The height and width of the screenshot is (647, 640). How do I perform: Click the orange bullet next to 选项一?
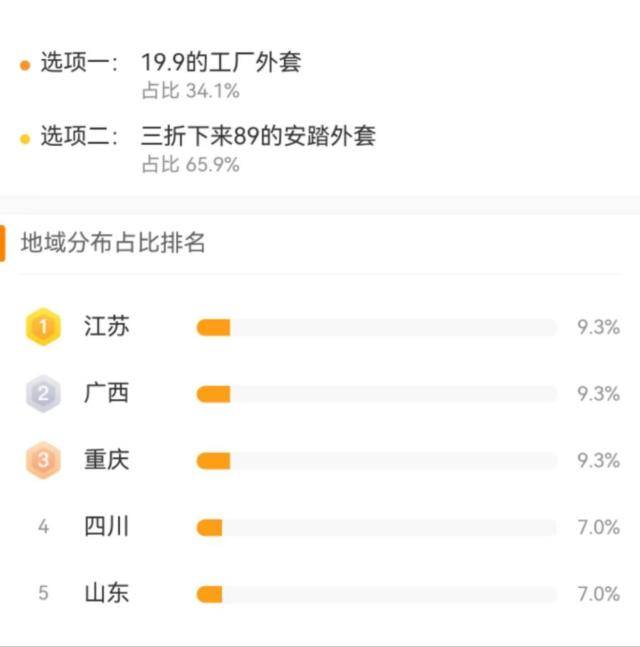(x=25, y=65)
